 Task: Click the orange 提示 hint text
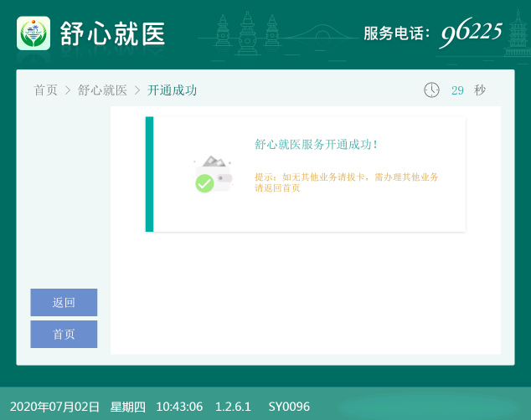tap(346, 182)
